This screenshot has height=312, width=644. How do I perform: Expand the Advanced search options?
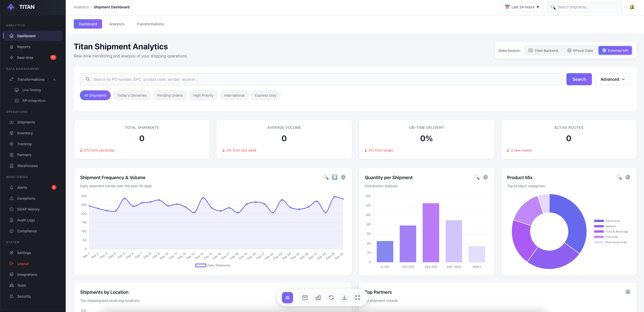pos(613,79)
